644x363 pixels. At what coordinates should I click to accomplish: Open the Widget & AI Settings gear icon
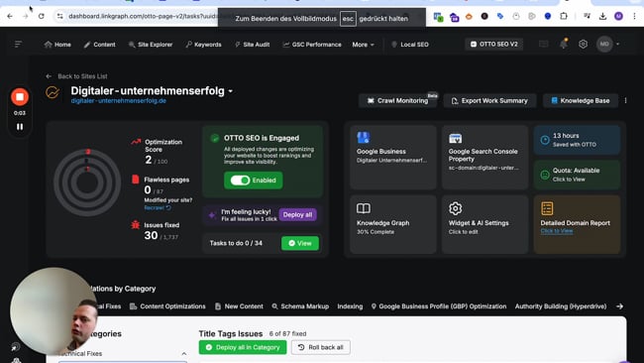455,208
